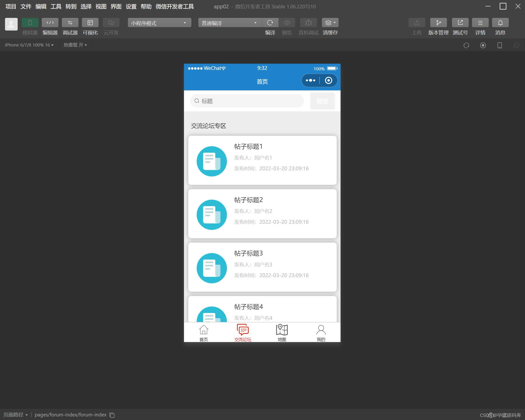Click 发布人：用户名1 text
Viewport: 525px width, 420px height.
(x=253, y=158)
